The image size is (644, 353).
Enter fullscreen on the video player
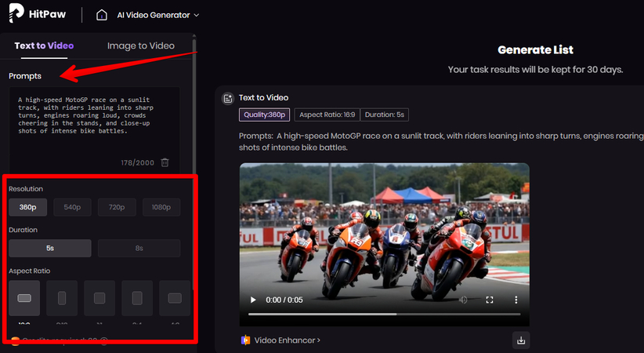tap(490, 300)
